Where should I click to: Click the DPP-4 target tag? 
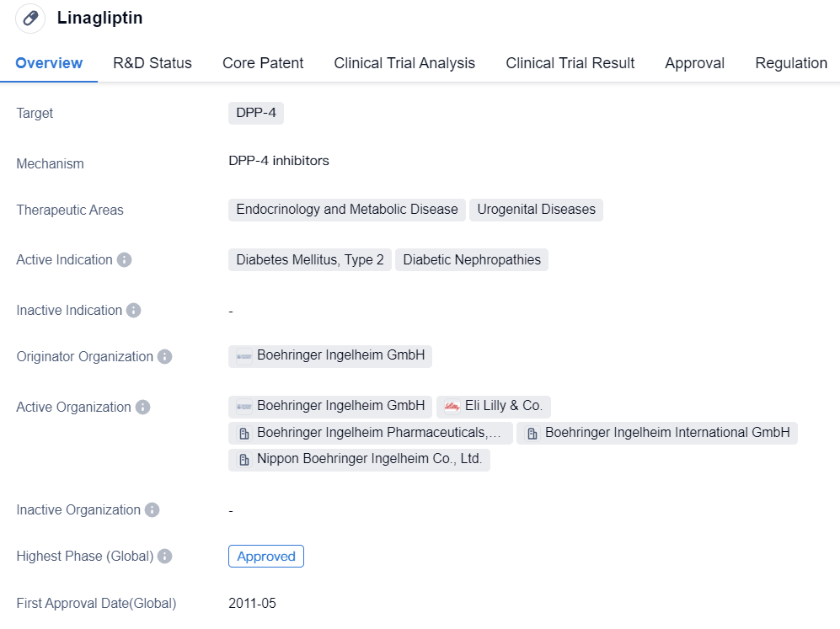pyautogui.click(x=256, y=113)
